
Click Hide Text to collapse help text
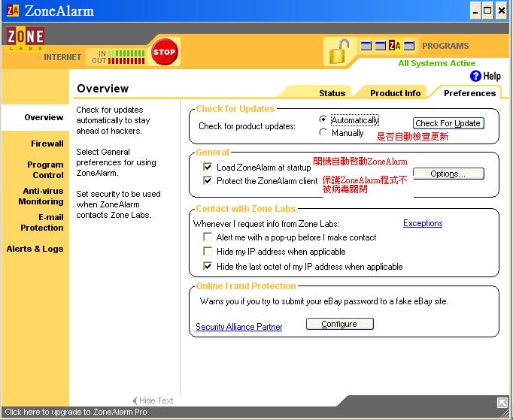[x=153, y=400]
